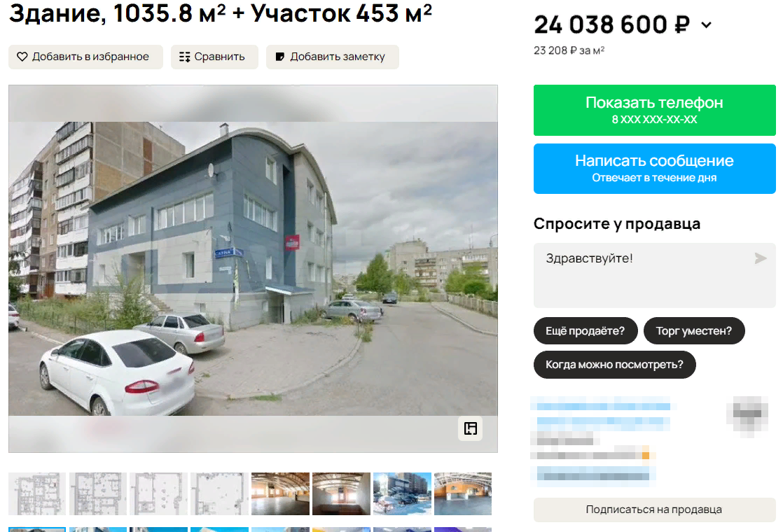Image resolution: width=783 pixels, height=532 pixels.
Task: View the winter exterior building thumbnail
Action: click(402, 493)
